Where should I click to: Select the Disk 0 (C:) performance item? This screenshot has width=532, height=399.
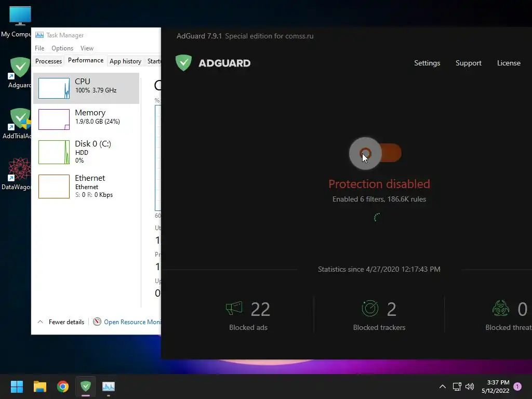coord(86,152)
